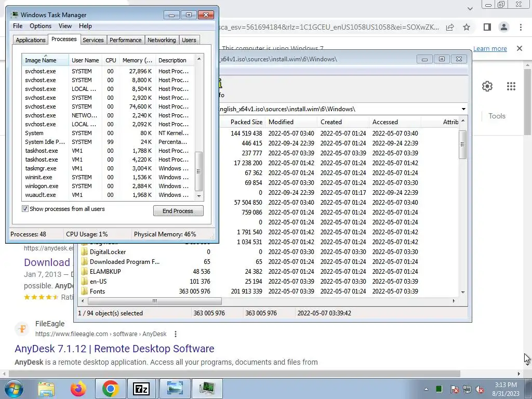Launch Firefox from the taskbar

(78, 389)
